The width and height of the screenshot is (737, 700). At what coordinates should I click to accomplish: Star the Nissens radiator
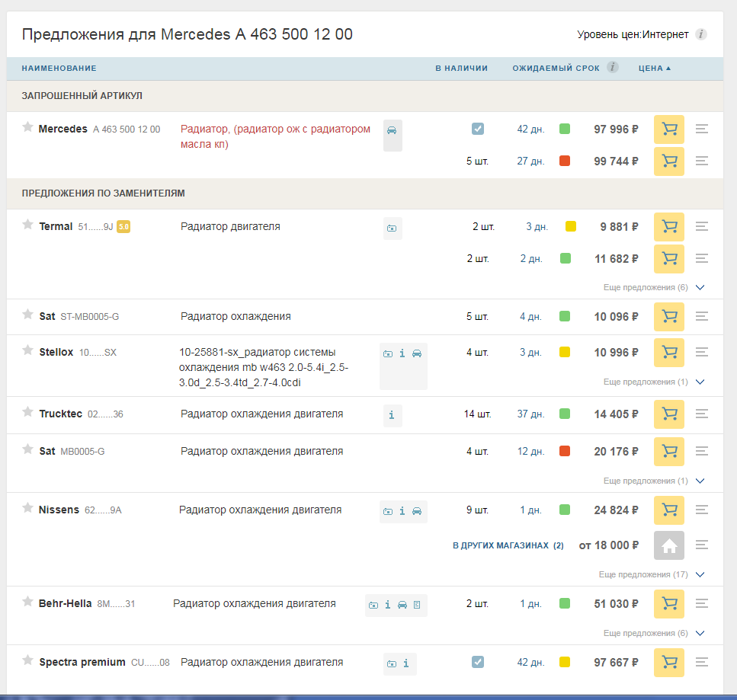point(27,508)
